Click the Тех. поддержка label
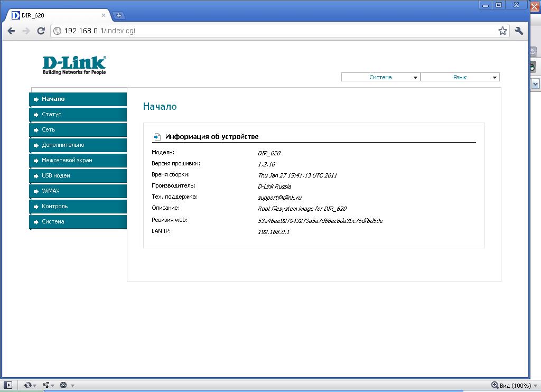 [174, 197]
